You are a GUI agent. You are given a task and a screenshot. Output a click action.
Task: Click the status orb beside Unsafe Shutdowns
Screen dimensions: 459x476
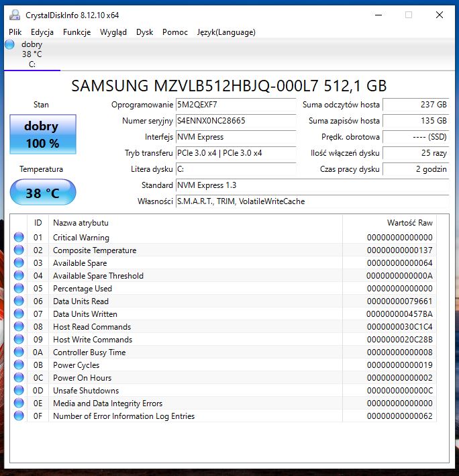click(19, 391)
